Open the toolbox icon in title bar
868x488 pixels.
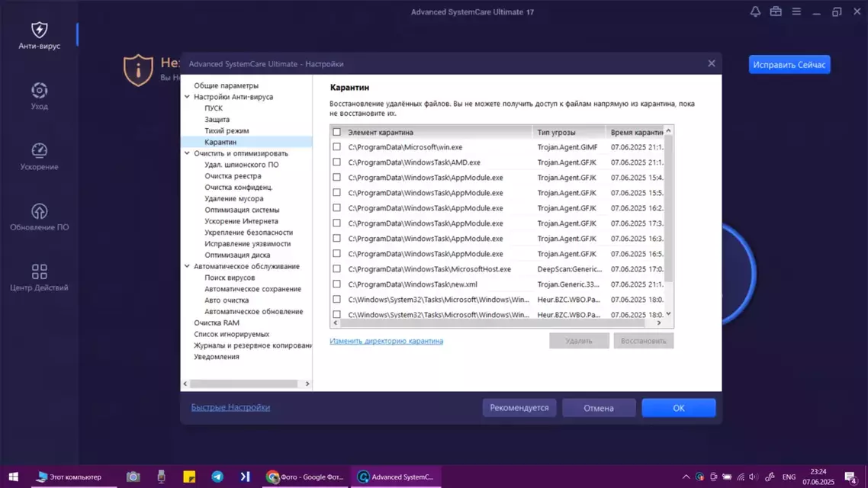(776, 11)
